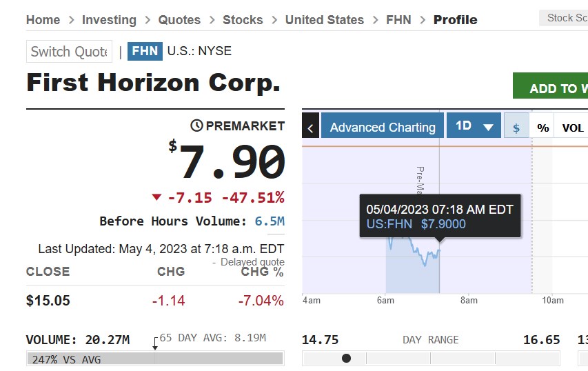Toggle VOL display on chart
Screen dimensions: 588x371
[572, 128]
